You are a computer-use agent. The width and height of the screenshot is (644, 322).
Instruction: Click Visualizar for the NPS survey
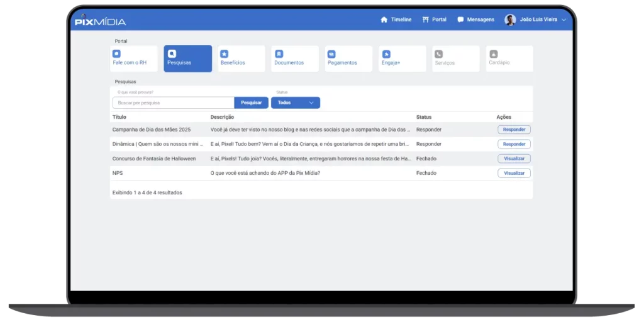click(514, 173)
